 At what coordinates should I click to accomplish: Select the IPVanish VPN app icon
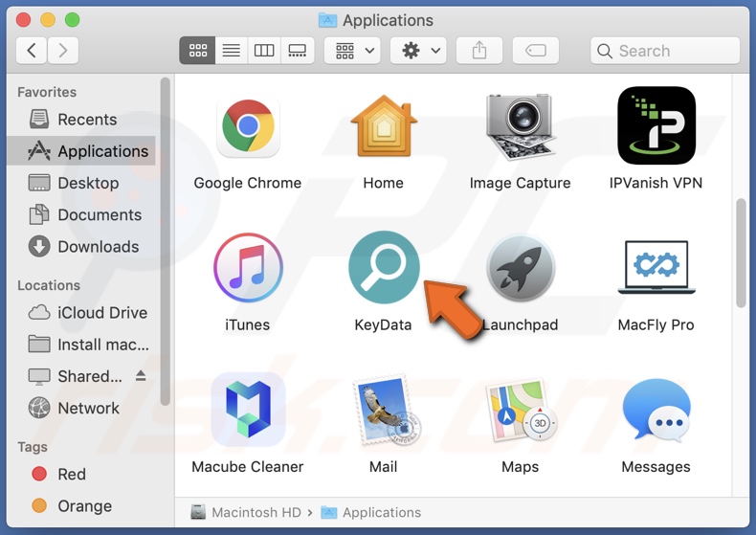656,125
